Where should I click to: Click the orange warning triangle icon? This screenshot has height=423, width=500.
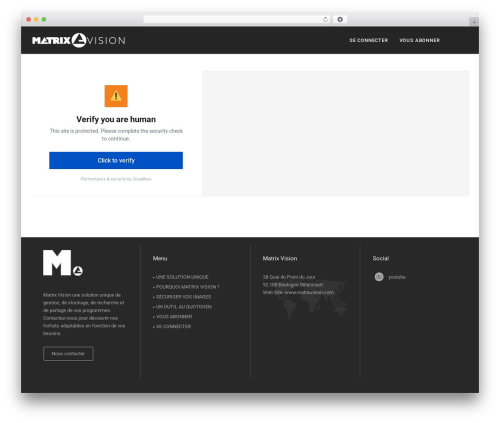[x=116, y=96]
